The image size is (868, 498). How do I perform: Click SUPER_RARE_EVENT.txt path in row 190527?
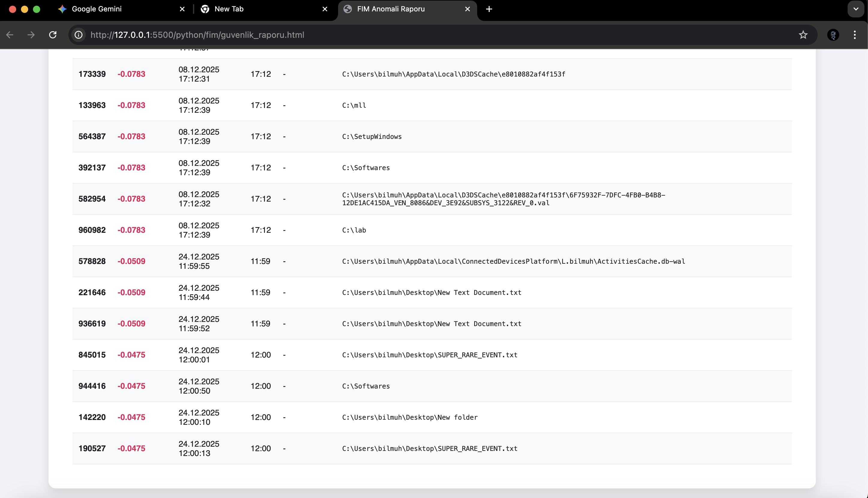tap(430, 448)
